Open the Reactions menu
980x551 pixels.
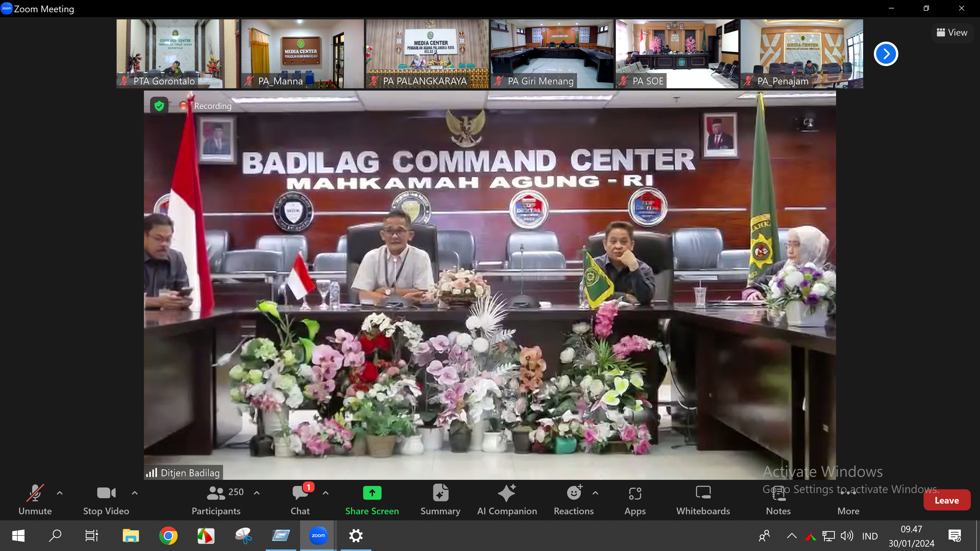click(573, 499)
